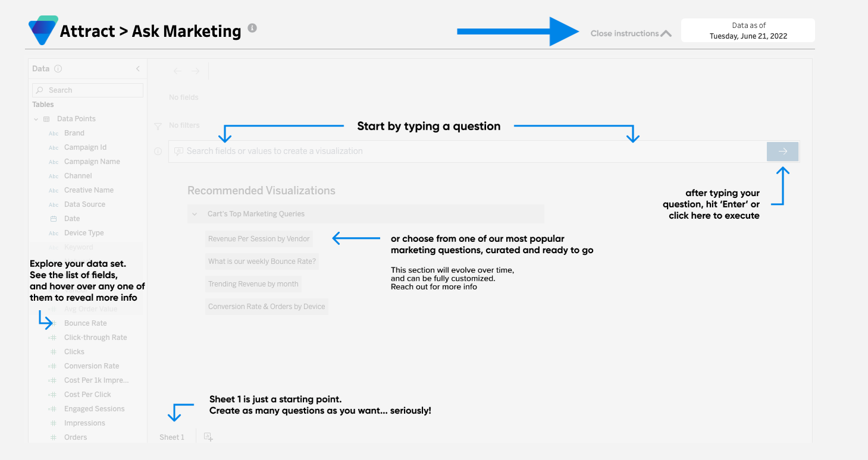Click the info icon left of search bar
The width and height of the screenshot is (868, 460).
click(x=158, y=152)
